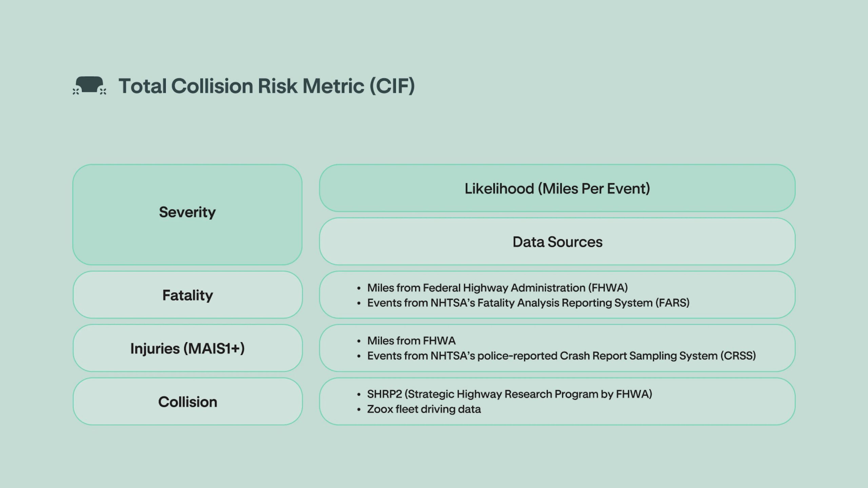
Task: Select the Crash Report Sampling System bullet line
Action: [561, 356]
